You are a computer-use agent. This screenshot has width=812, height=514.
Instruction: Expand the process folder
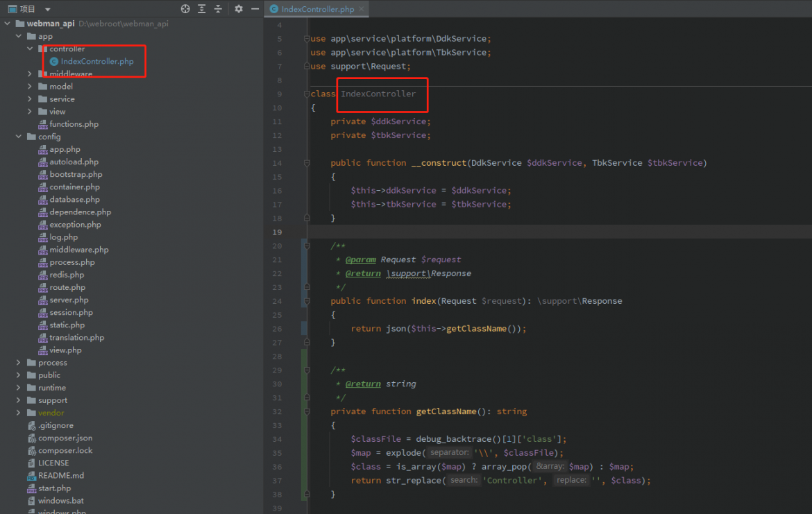tap(19, 362)
